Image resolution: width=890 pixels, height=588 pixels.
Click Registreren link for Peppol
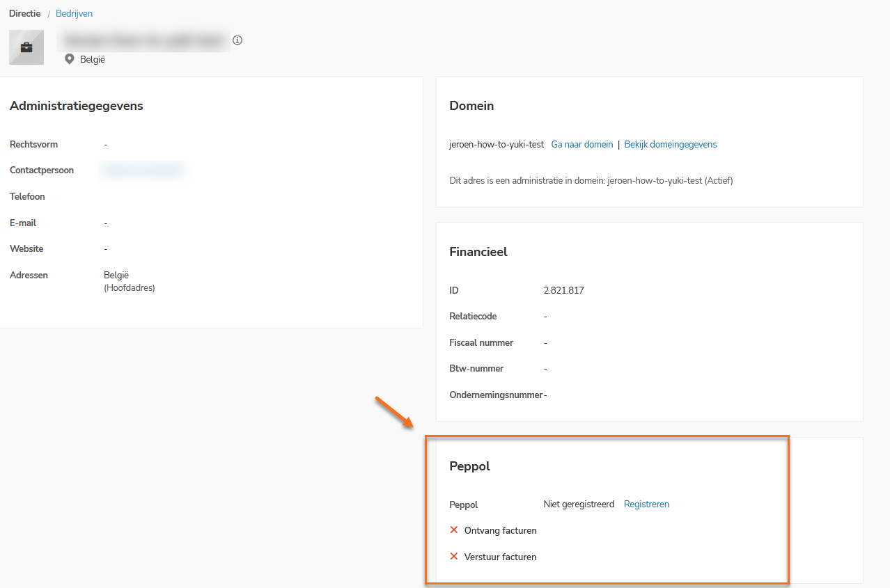646,504
